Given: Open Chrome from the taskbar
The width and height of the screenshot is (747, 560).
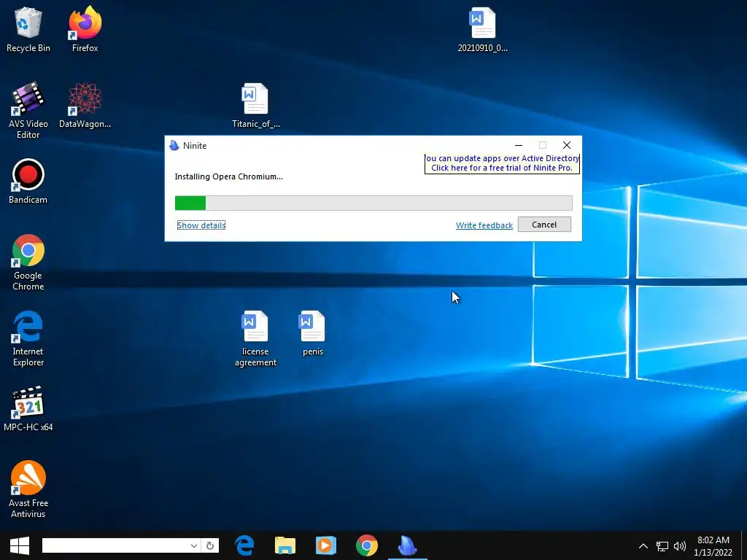Looking at the screenshot, I should point(366,545).
